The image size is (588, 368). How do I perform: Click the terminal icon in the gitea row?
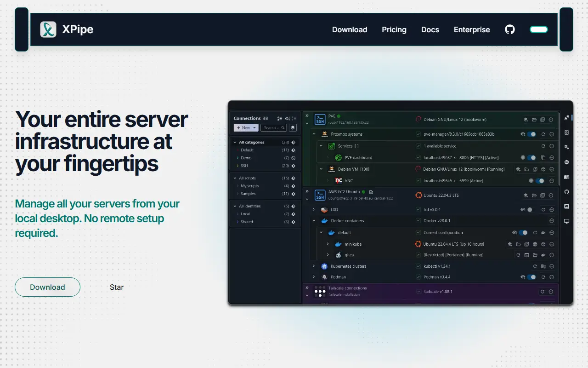[x=526, y=255]
